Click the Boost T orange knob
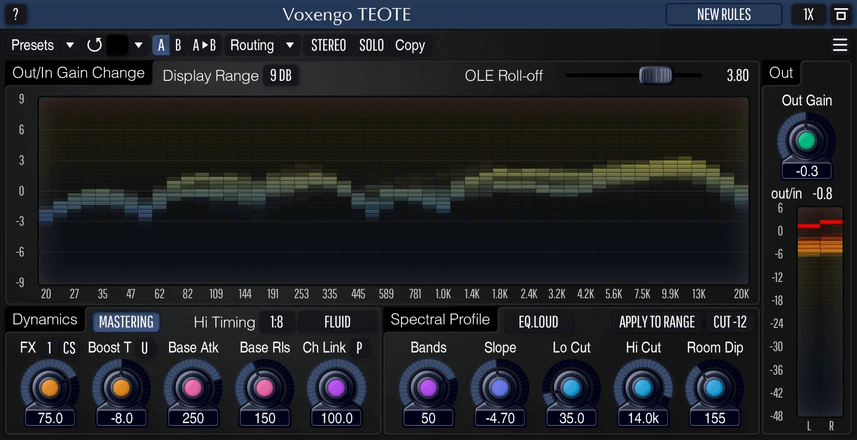This screenshot has height=440, width=857. 121,388
